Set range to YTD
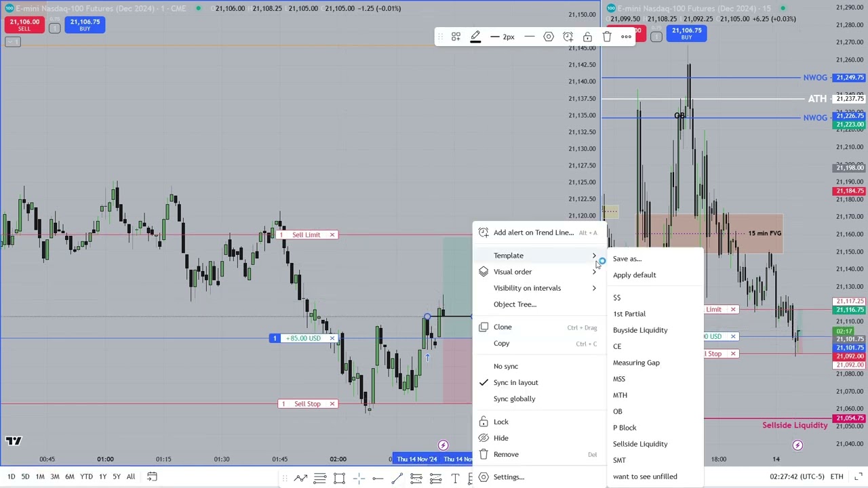Viewport: 868px width, 488px height. coord(86,476)
